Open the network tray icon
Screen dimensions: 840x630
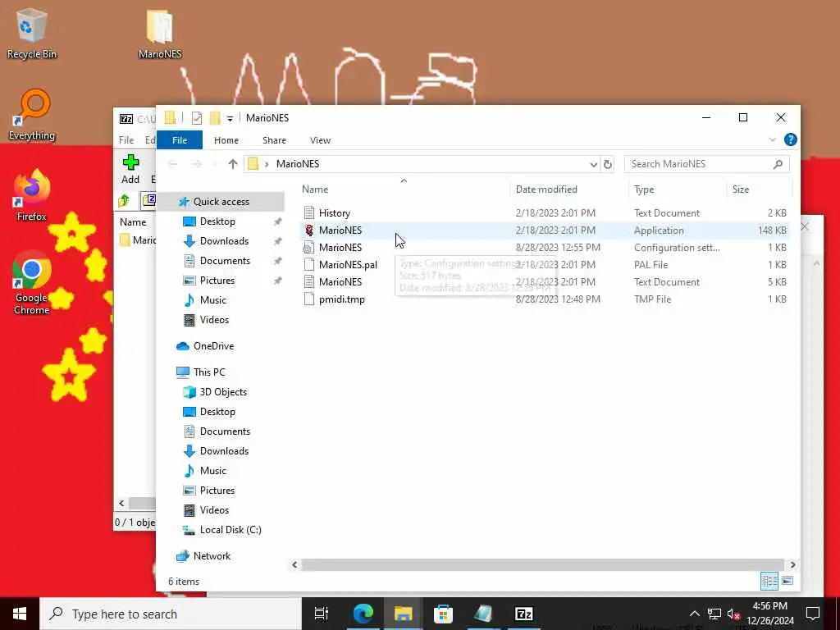tap(714, 614)
